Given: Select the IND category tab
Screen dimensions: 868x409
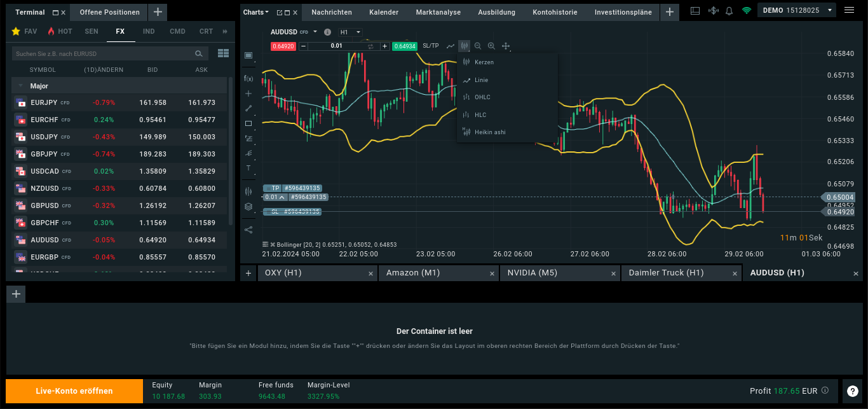Looking at the screenshot, I should point(149,31).
